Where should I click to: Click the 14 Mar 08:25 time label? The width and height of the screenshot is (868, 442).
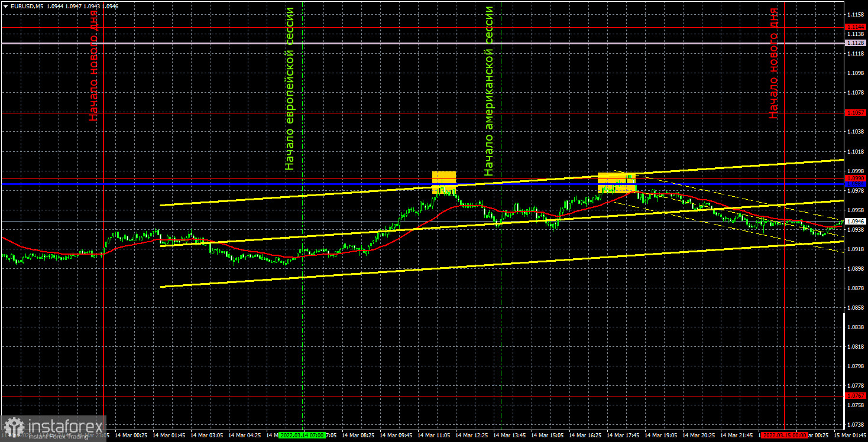(358, 435)
